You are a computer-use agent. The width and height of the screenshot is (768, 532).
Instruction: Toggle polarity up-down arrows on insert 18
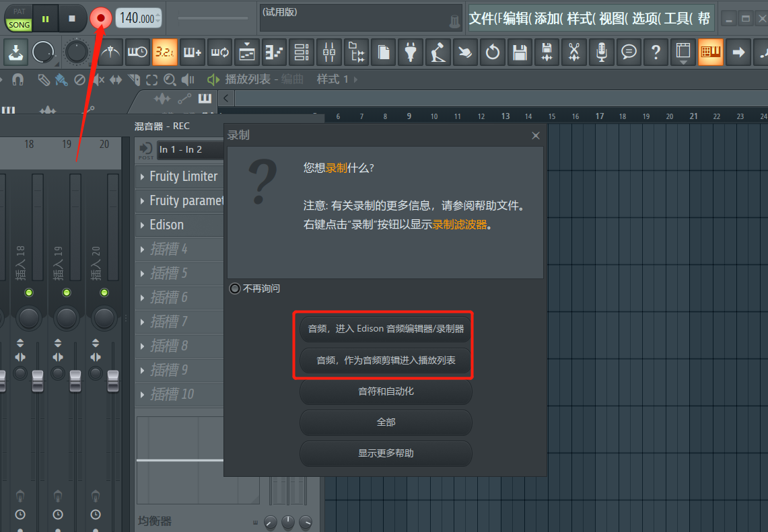(20, 342)
